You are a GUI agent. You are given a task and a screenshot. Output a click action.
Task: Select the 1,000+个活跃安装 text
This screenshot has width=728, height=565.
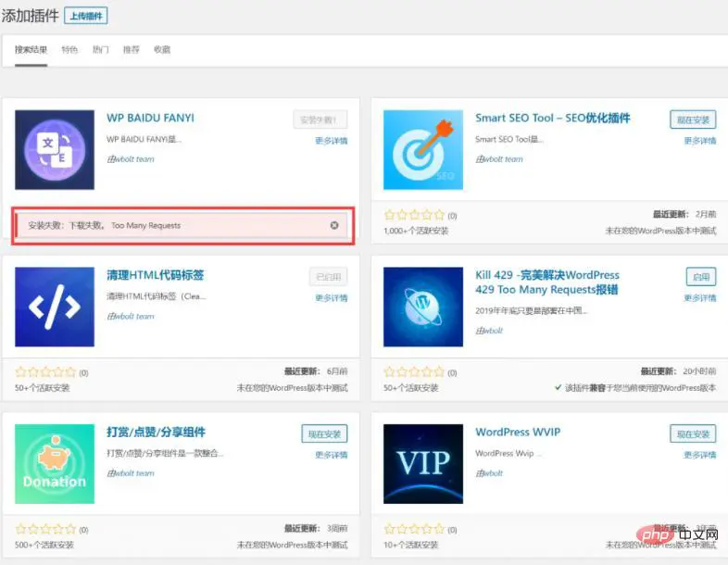[416, 231]
